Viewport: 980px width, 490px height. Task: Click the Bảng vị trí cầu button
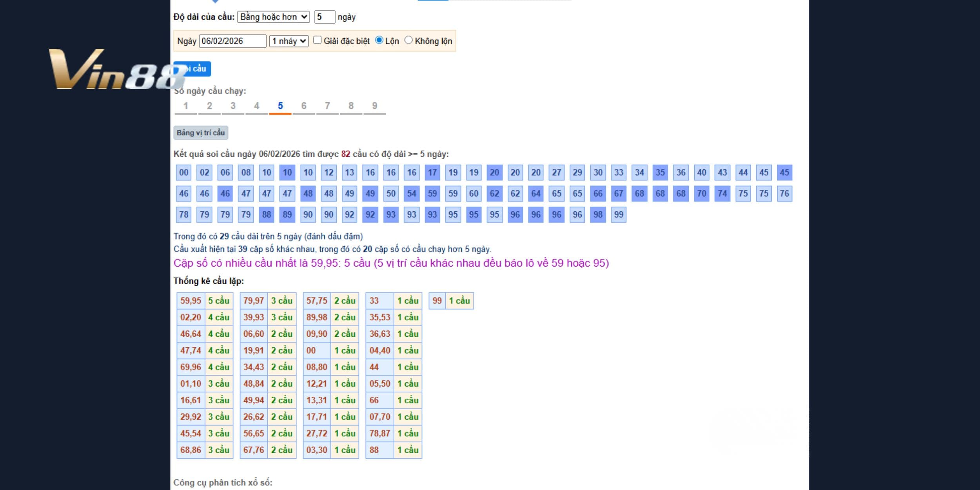[x=201, y=133]
